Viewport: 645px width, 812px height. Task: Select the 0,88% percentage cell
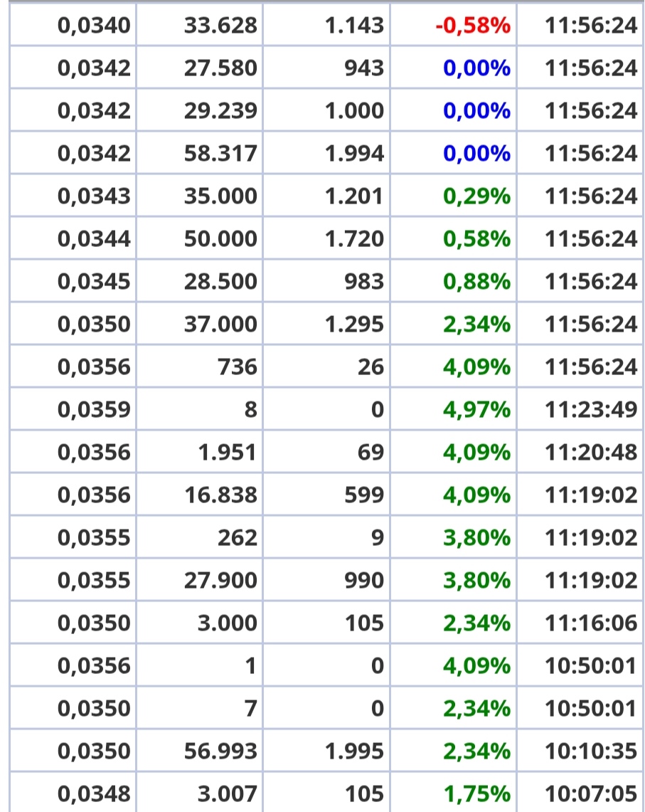(x=454, y=281)
